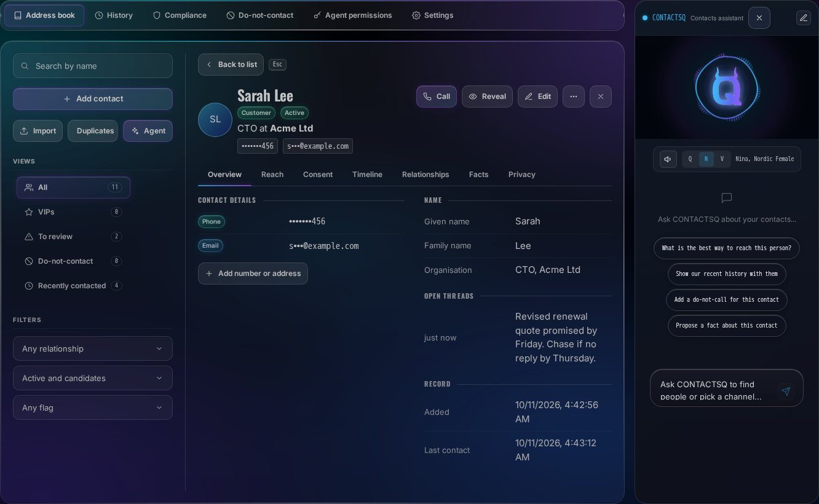Open the Duplicates tool
Screen dimensions: 819x504
pos(93,131)
